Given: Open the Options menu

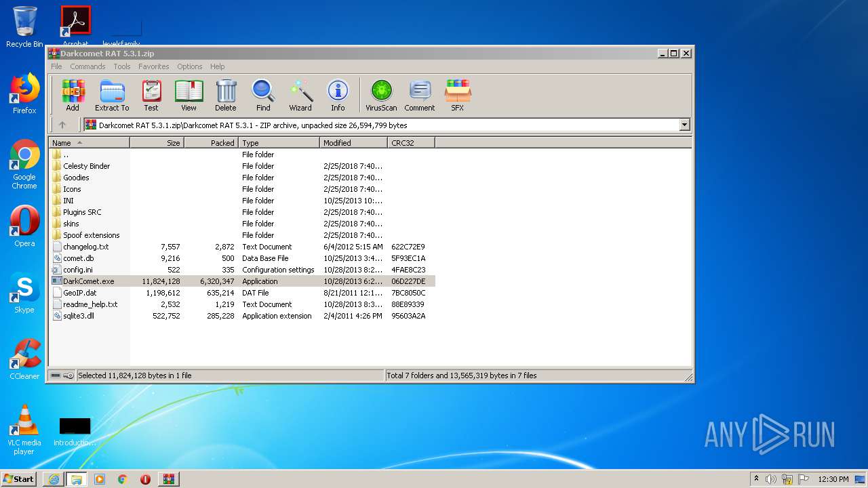Looking at the screenshot, I should tap(190, 66).
